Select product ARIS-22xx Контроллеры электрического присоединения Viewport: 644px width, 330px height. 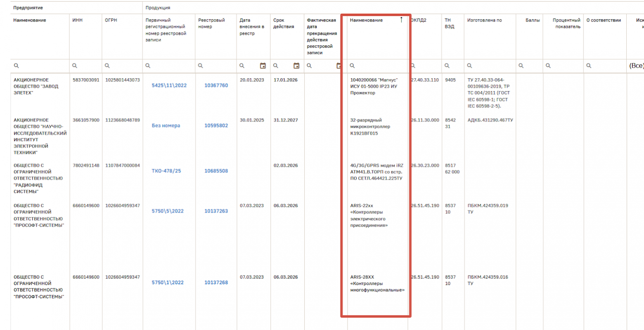pyautogui.click(x=369, y=215)
